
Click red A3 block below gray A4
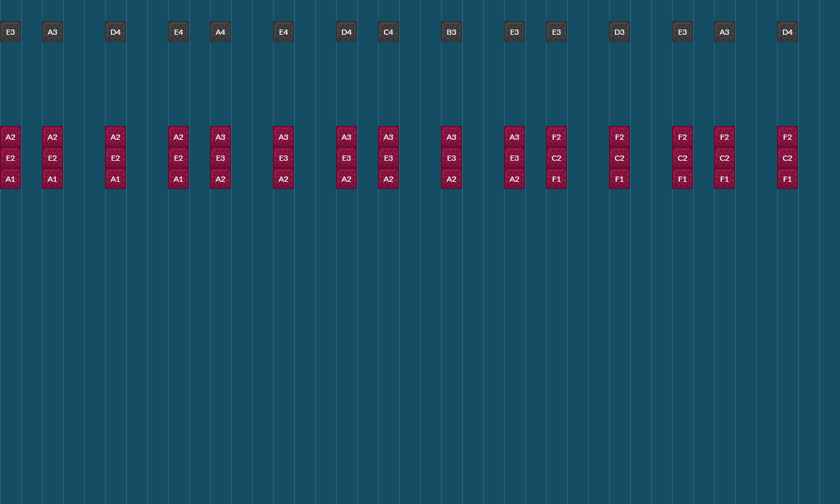click(220, 137)
